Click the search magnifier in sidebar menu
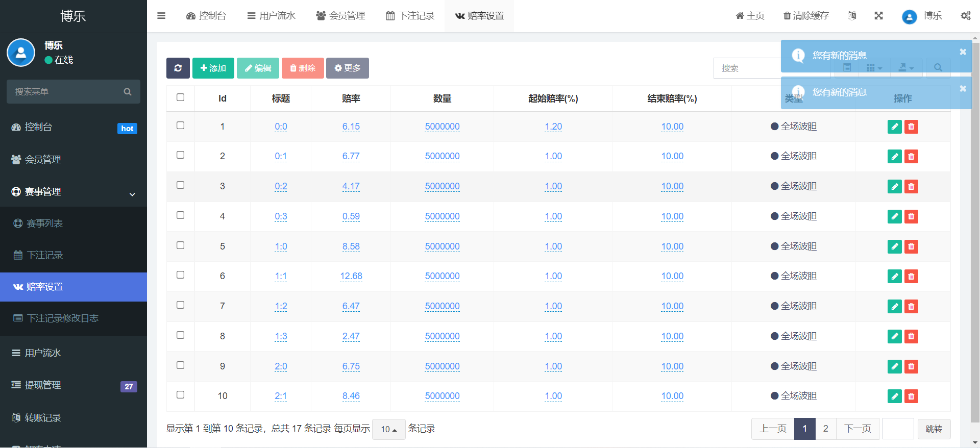 point(128,92)
